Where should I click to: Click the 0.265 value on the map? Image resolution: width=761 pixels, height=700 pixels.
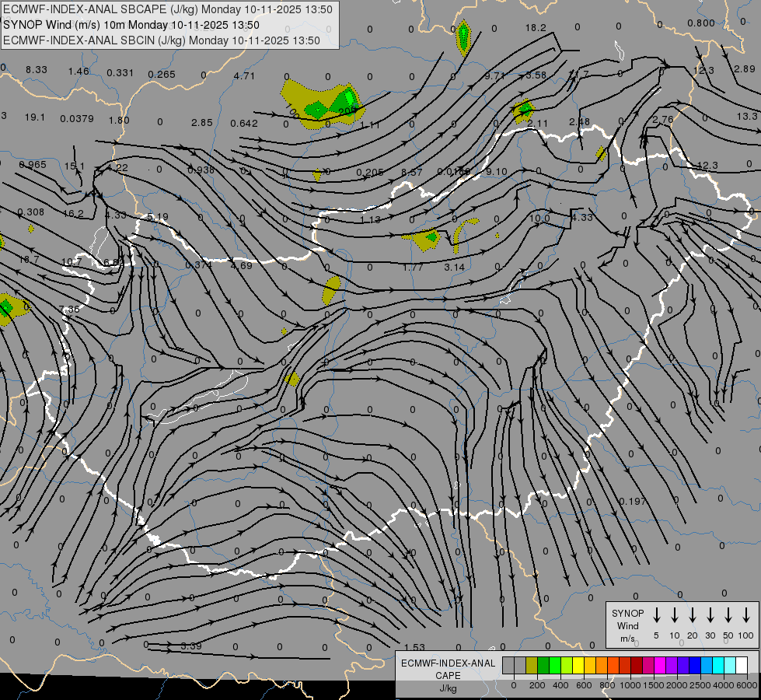[162, 75]
